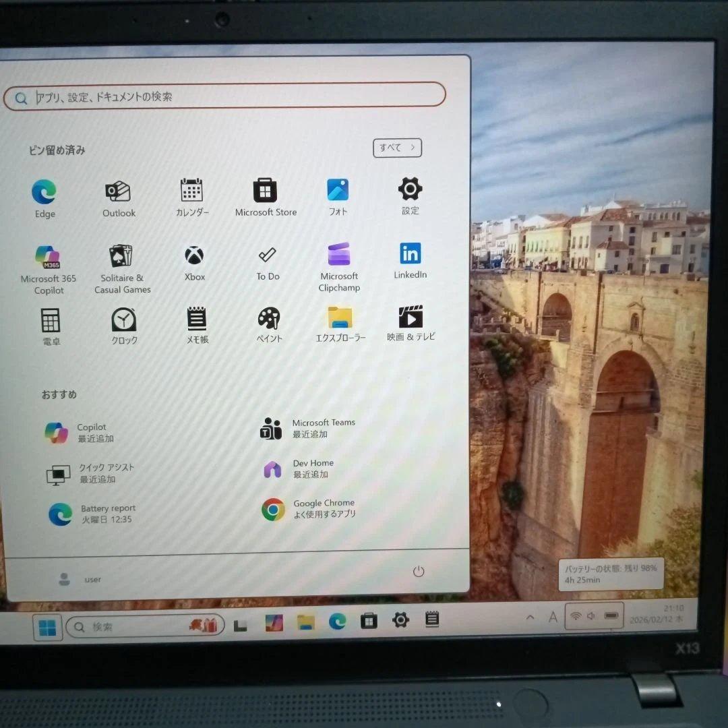Toggle the Start menu button on the taskbar

pyautogui.click(x=48, y=624)
